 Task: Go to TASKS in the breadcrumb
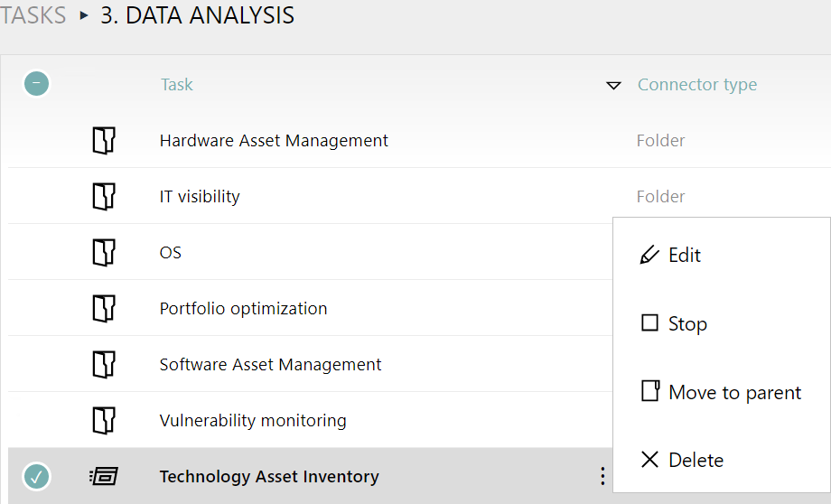point(33,15)
